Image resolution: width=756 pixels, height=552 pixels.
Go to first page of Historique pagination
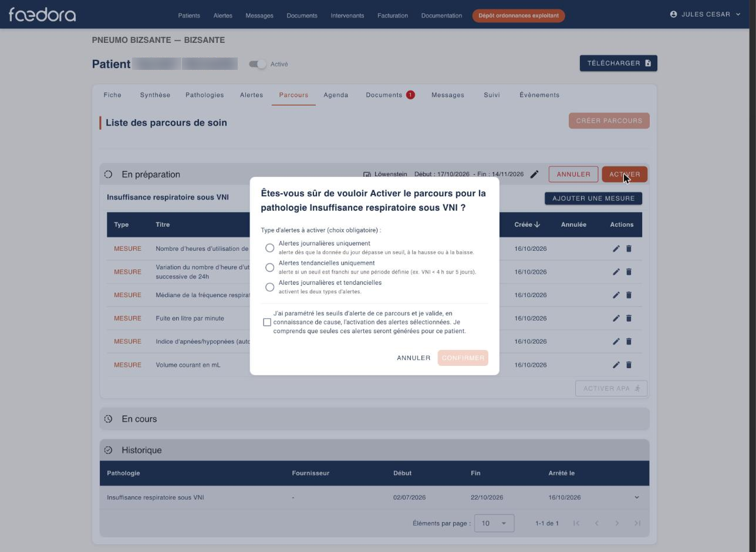(x=576, y=523)
